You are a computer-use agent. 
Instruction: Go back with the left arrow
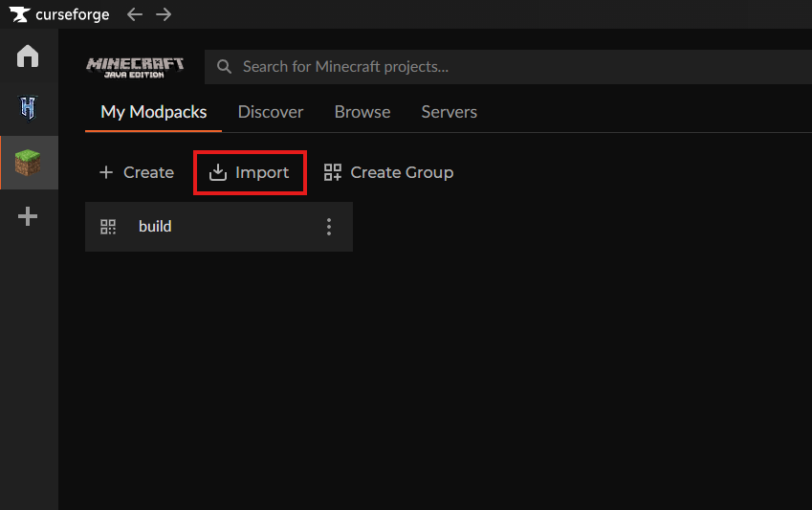click(x=135, y=14)
